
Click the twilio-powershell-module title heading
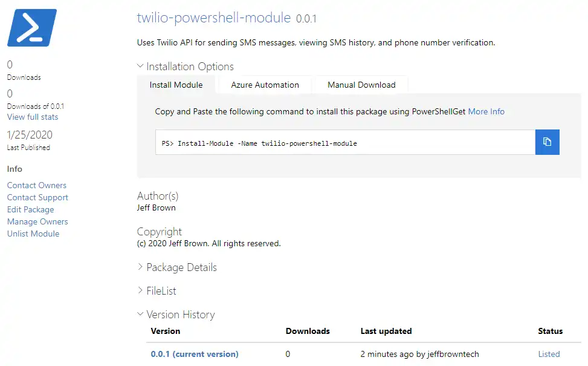[x=214, y=18]
